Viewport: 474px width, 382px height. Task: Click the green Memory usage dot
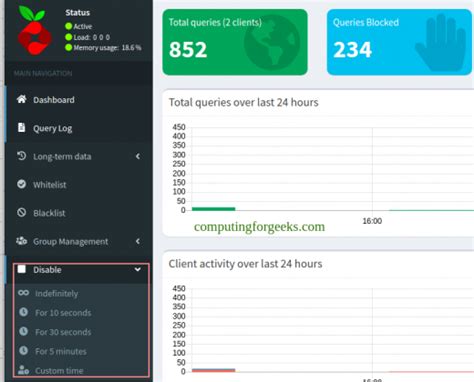point(69,48)
